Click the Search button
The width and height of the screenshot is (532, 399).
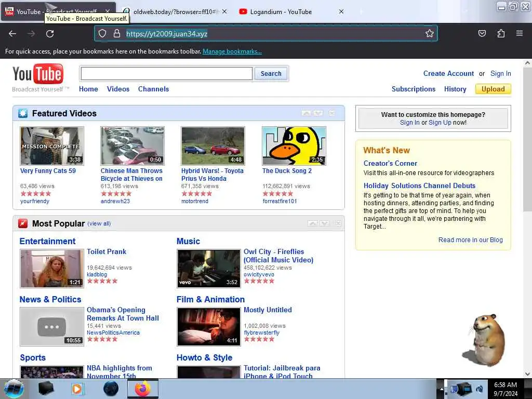271,73
